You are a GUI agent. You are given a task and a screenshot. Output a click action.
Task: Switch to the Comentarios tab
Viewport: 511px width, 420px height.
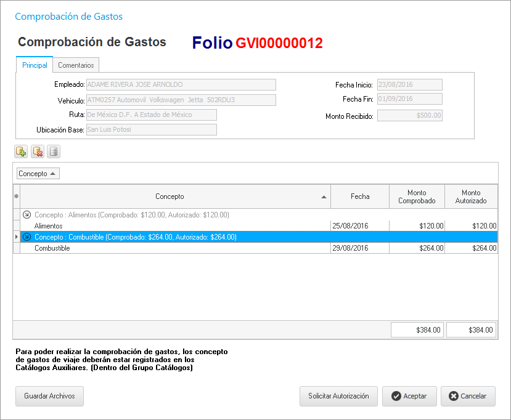[76, 65]
